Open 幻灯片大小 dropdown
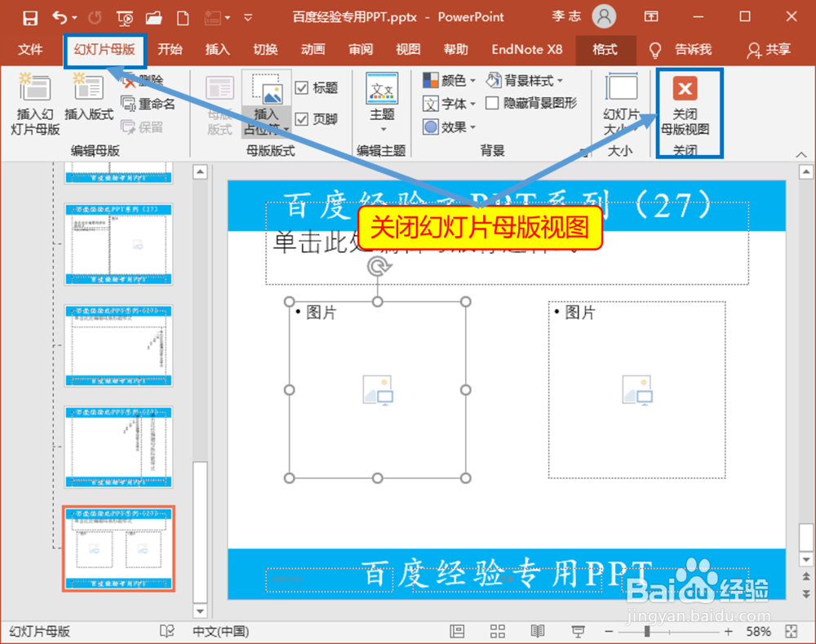This screenshot has width=816, height=644. click(621, 104)
